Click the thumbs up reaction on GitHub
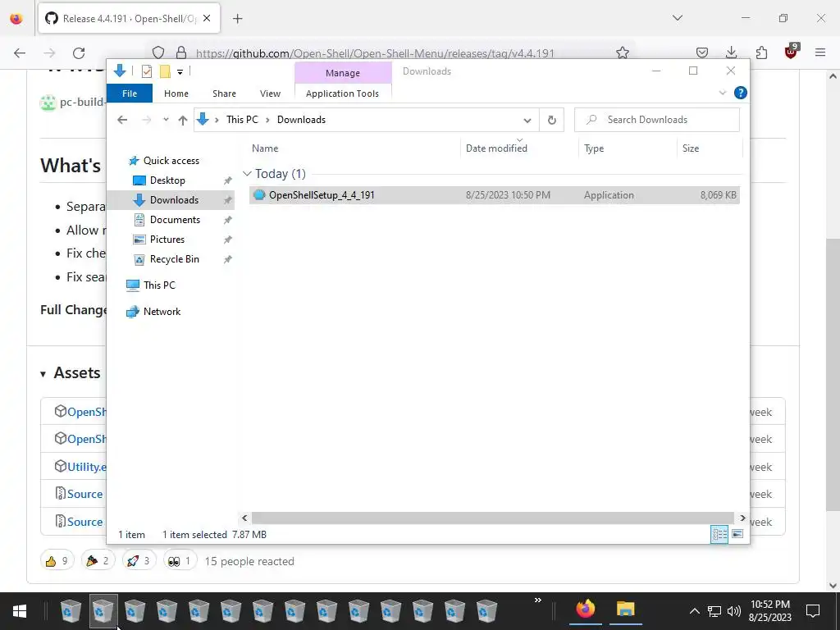Screen dimensions: 840x630 (x=57, y=561)
